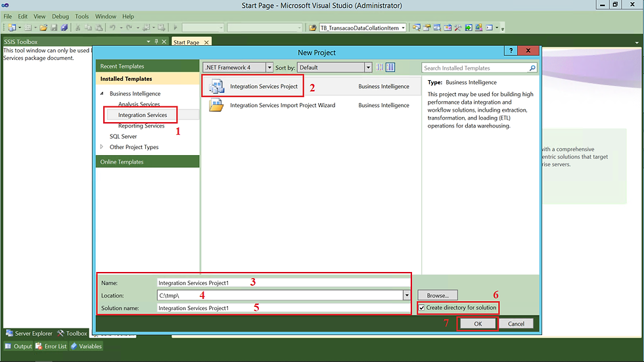Click the Object Browser toolbar icon
The height and width of the screenshot is (362, 644).
tap(437, 28)
